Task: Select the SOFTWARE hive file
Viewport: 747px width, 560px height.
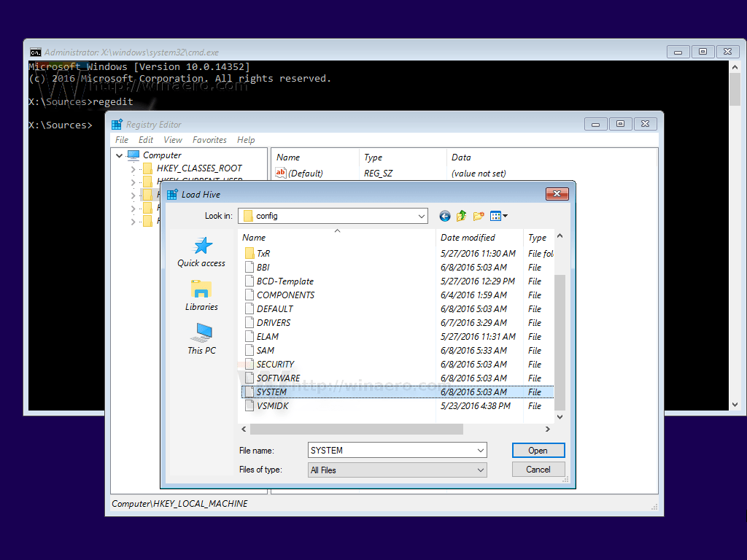Action: point(279,378)
